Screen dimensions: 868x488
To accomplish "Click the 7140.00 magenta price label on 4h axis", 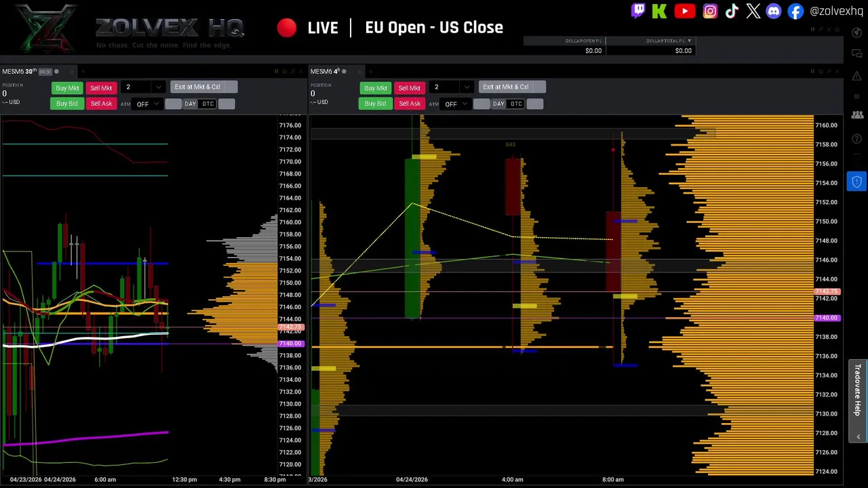I will (x=827, y=318).
